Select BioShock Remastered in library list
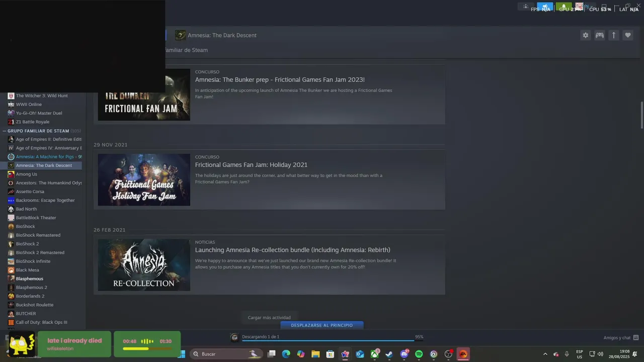 point(38,235)
